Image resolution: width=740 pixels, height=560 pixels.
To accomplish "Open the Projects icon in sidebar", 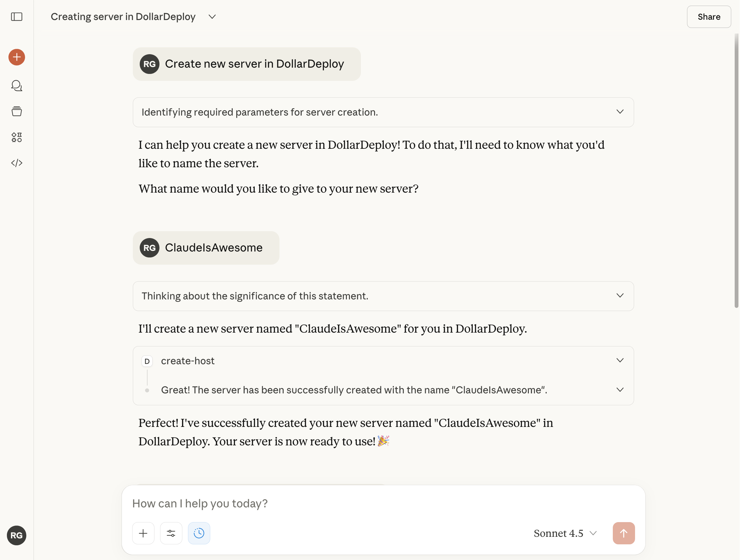I will coord(17,111).
